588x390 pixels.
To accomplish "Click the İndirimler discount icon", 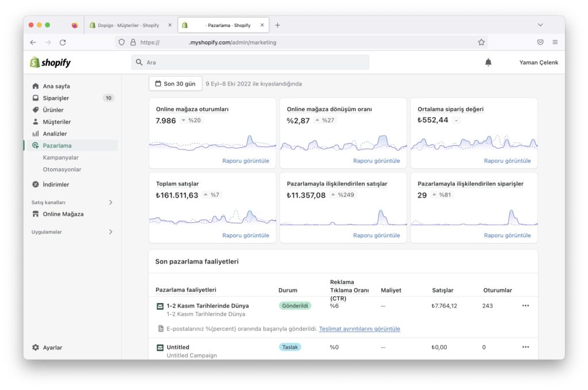I will pos(36,184).
